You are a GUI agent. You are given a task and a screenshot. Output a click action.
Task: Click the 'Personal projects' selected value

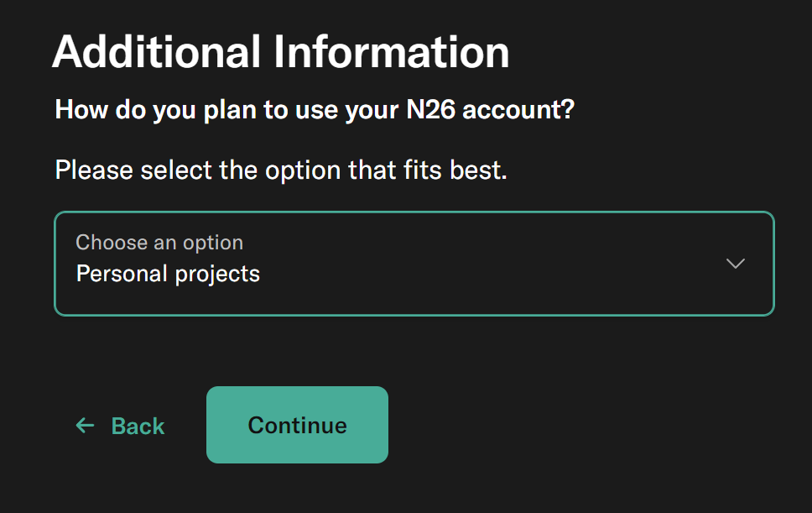[168, 274]
